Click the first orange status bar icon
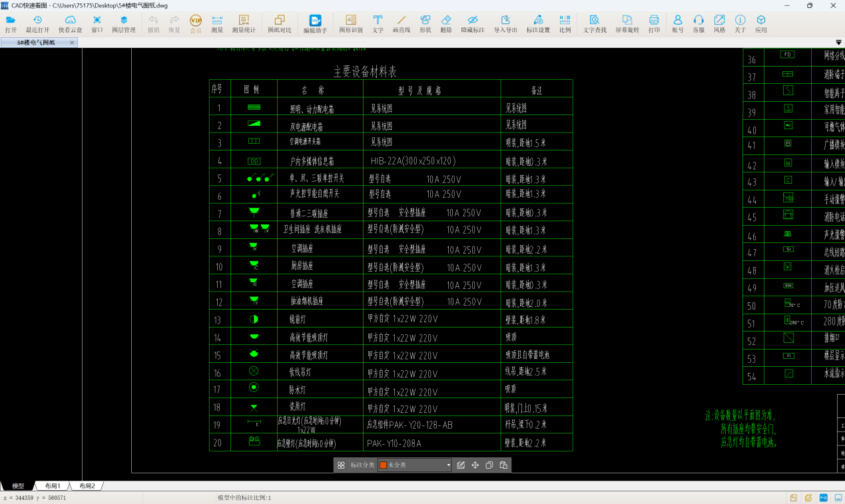Viewport: 845px width, 504px height. (x=794, y=497)
